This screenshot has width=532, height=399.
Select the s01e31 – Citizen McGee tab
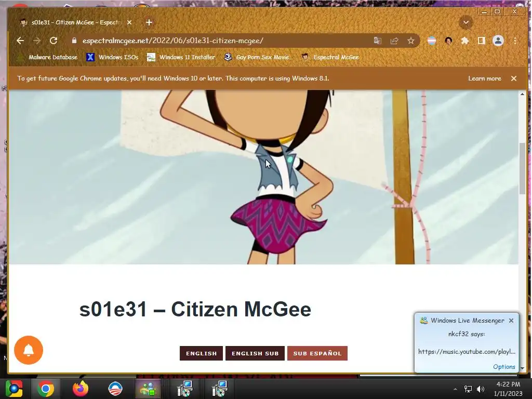coord(76,22)
